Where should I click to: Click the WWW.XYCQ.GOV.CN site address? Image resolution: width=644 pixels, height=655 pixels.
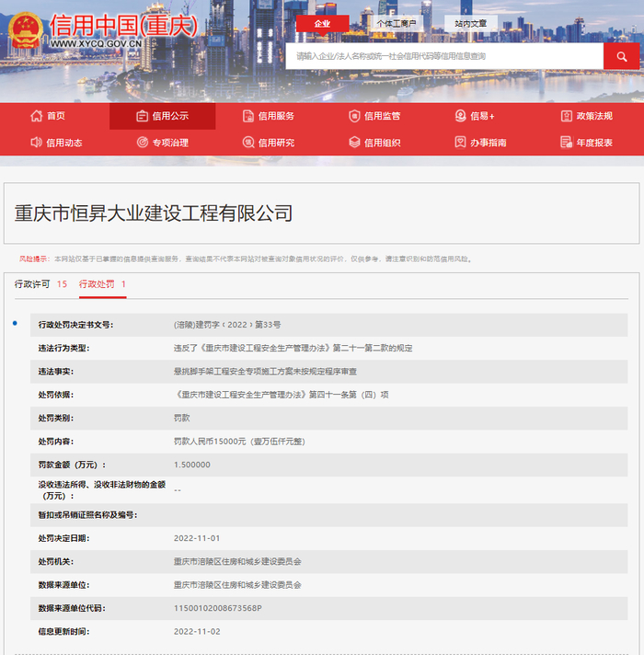click(x=96, y=44)
